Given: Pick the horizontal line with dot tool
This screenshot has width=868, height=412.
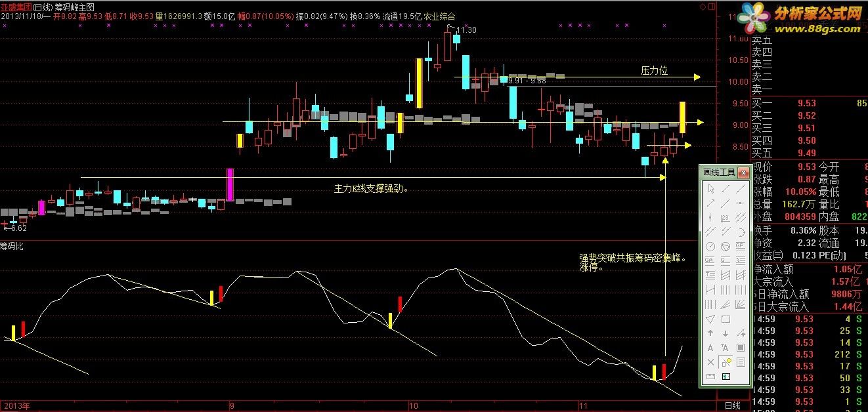Looking at the screenshot, I should [741, 202].
